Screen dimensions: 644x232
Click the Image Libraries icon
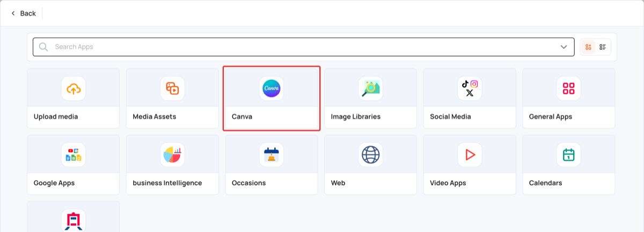(x=371, y=88)
